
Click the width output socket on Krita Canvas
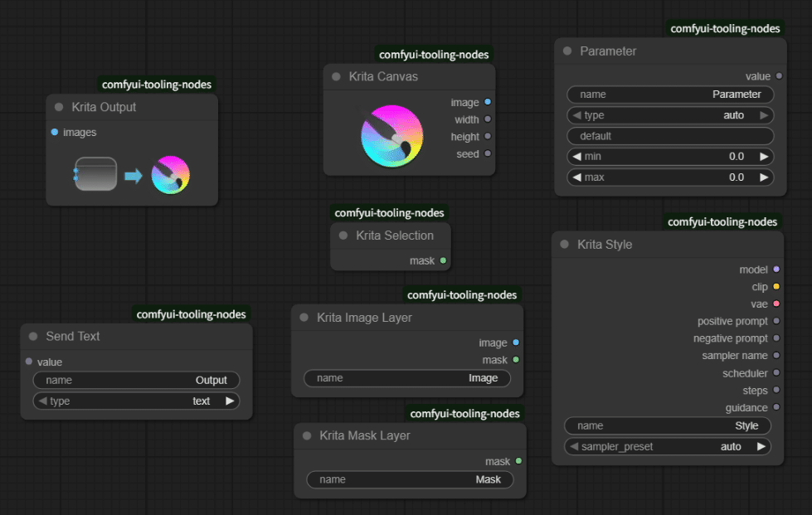[487, 119]
